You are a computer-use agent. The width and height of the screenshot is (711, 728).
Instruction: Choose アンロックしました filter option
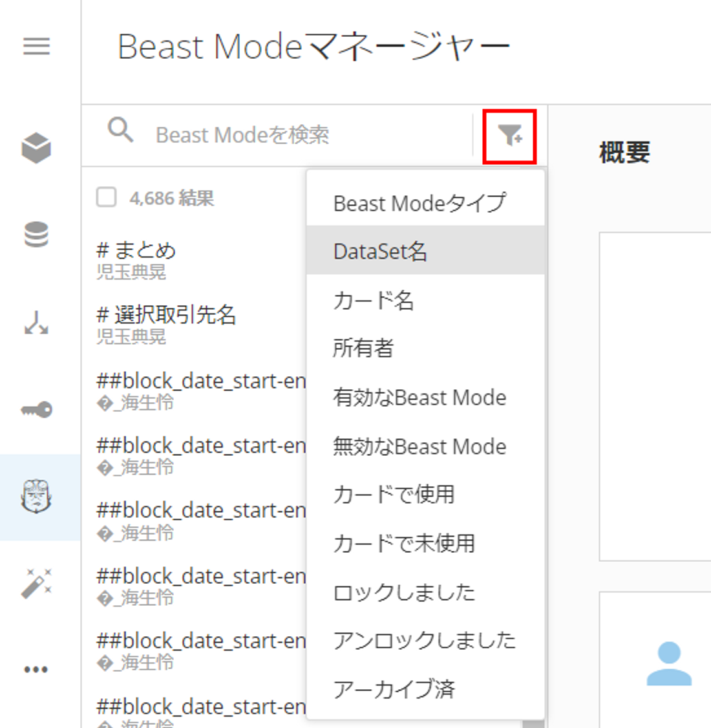point(425,640)
